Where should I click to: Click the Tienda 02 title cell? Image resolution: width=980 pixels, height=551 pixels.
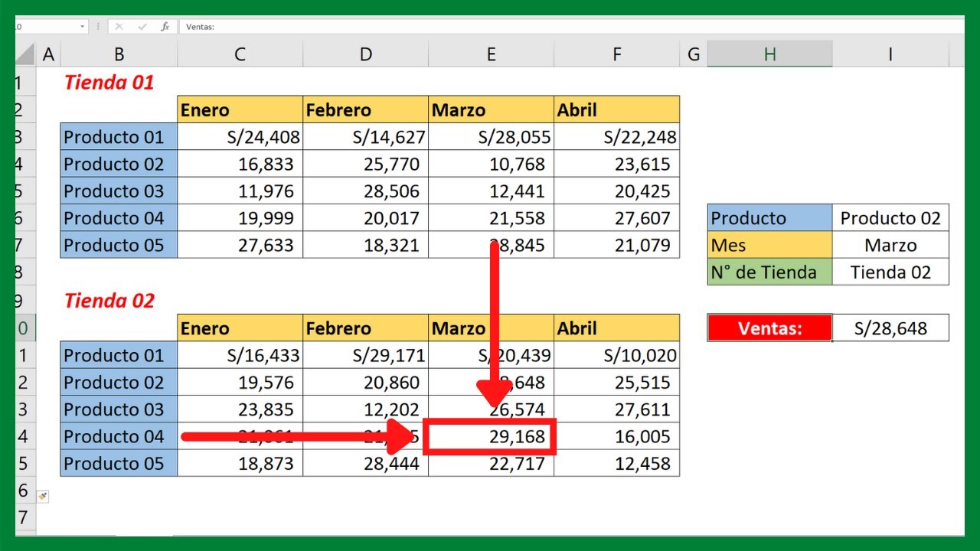[119, 301]
